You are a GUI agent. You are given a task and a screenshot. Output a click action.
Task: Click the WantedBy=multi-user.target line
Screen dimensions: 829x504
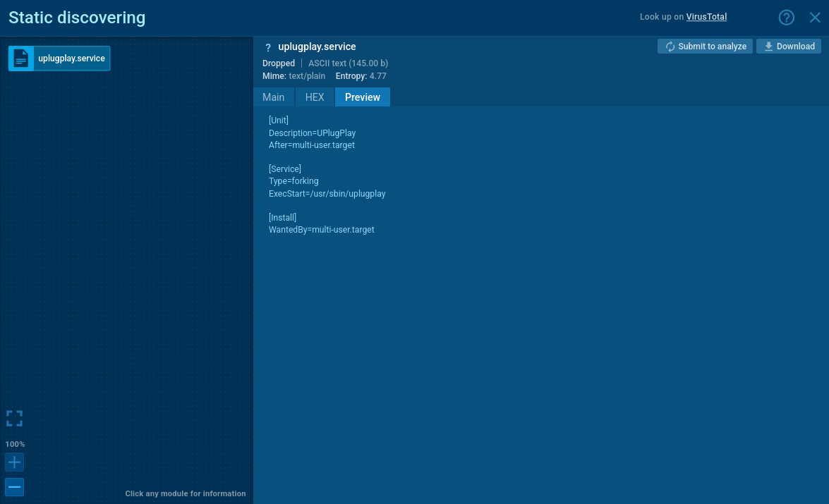pyautogui.click(x=321, y=230)
